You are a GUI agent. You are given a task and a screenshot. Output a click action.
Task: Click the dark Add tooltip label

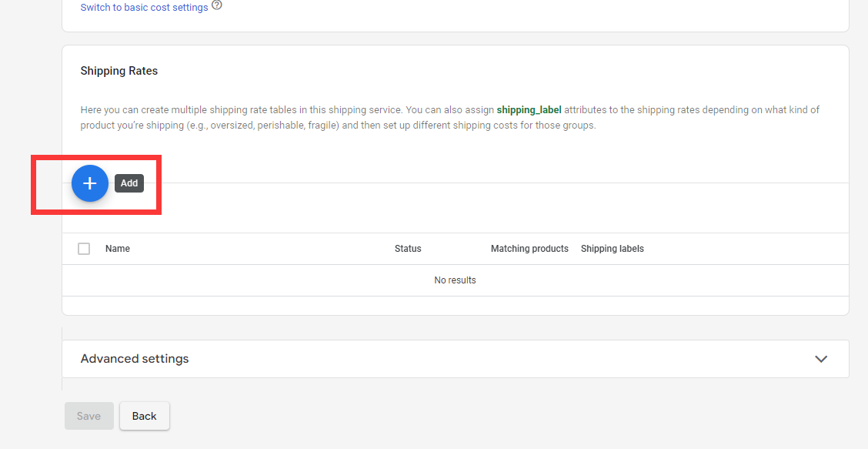click(x=129, y=183)
